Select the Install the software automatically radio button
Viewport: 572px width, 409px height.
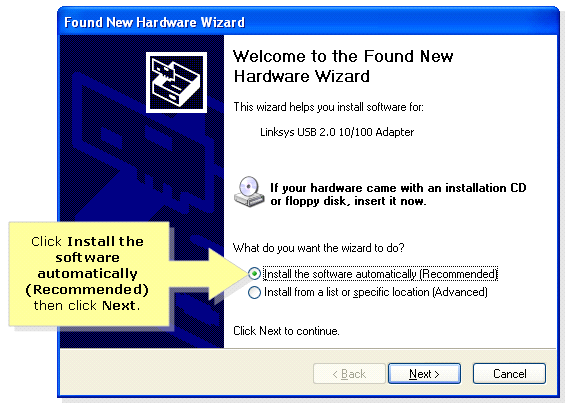(x=254, y=273)
